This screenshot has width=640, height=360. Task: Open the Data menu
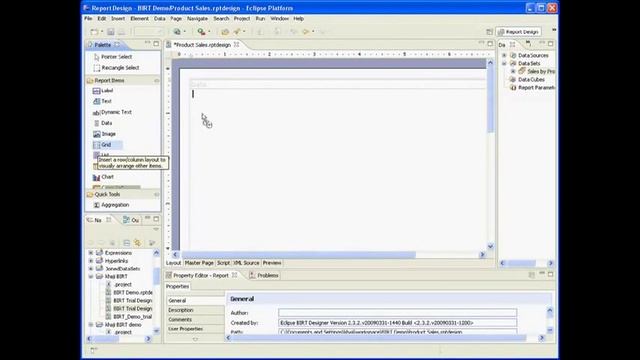(159, 19)
